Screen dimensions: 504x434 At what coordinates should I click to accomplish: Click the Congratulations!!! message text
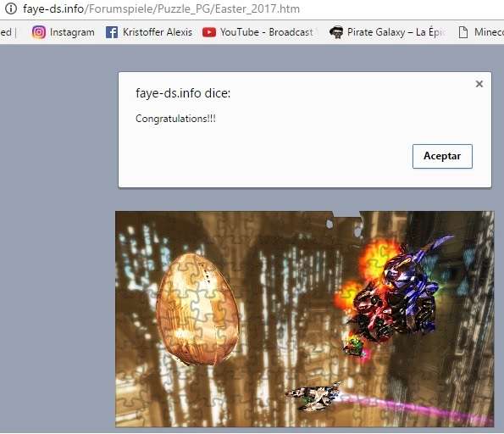pyautogui.click(x=175, y=119)
